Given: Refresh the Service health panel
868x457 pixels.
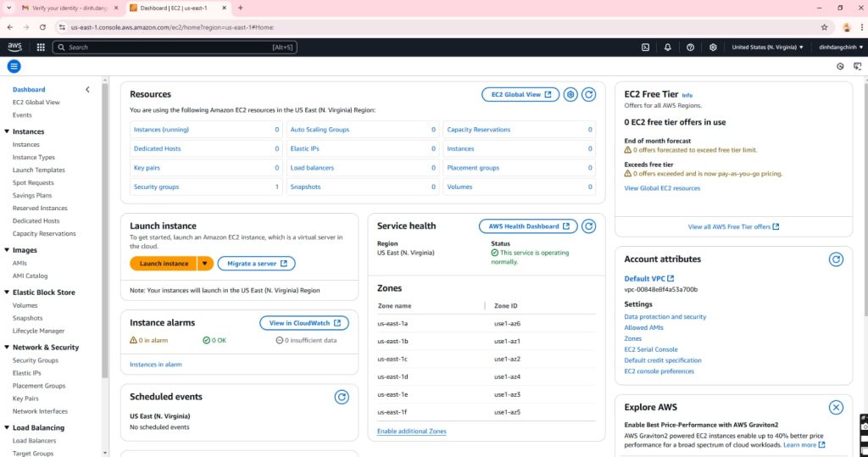Looking at the screenshot, I should click(589, 226).
